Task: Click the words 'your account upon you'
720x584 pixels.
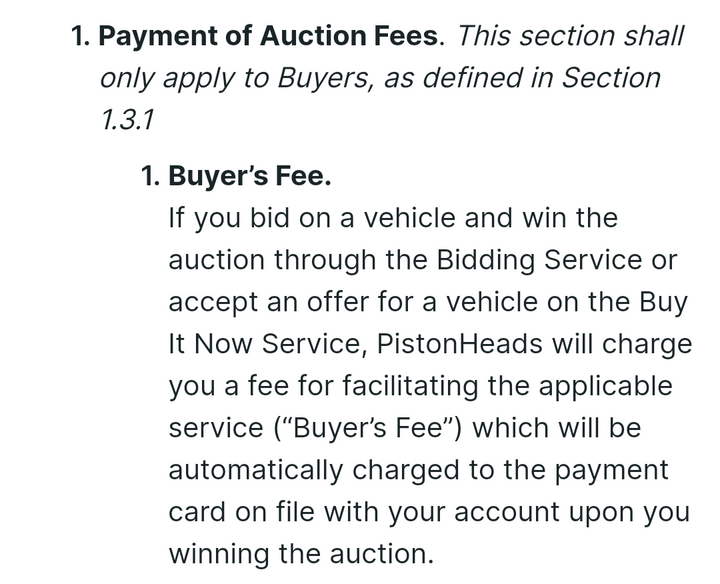Action: click(x=539, y=513)
